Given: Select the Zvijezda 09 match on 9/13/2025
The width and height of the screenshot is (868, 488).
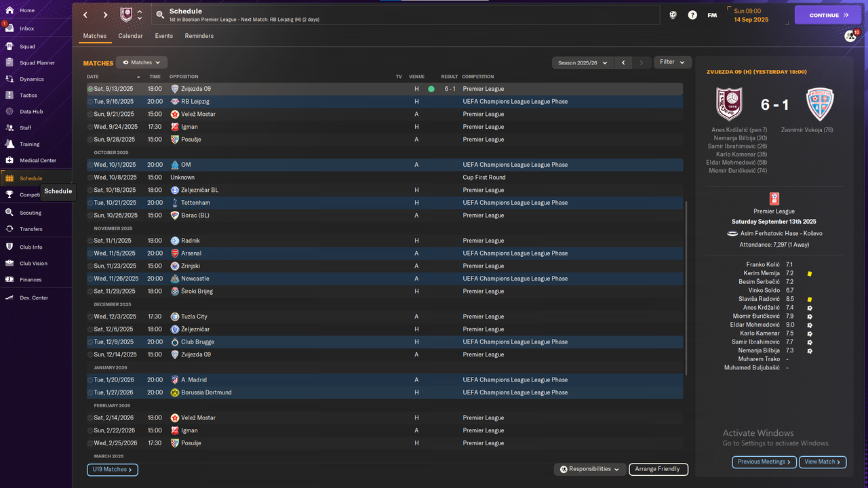Looking at the screenshot, I should click(384, 89).
